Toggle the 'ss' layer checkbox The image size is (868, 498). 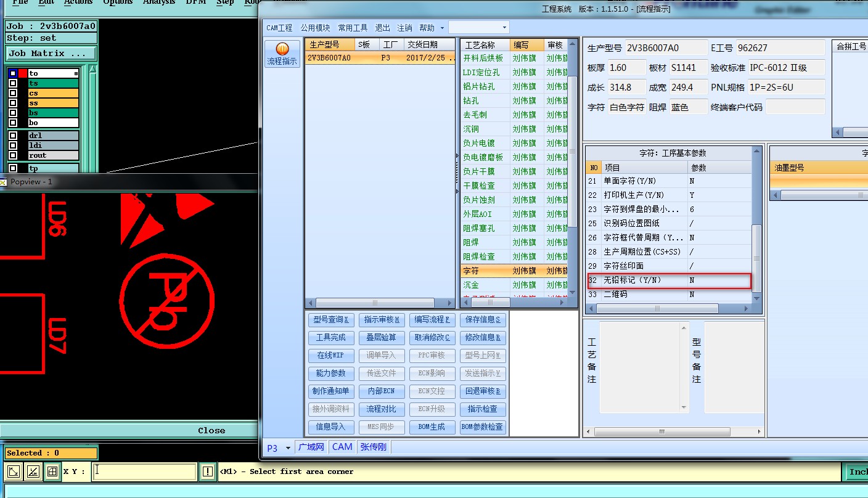click(12, 103)
